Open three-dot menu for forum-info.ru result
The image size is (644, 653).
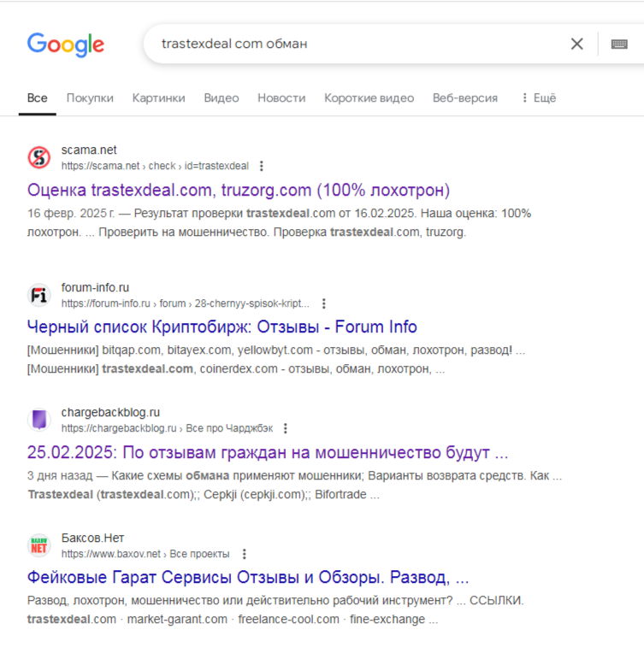323,303
